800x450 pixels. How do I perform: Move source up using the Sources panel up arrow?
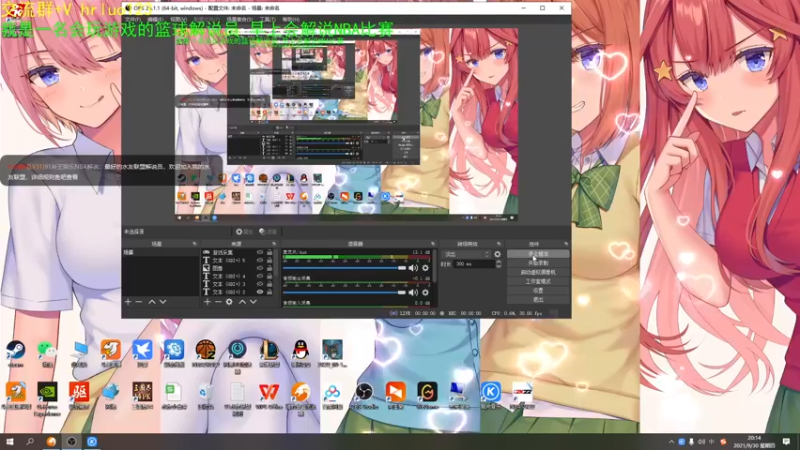242,302
